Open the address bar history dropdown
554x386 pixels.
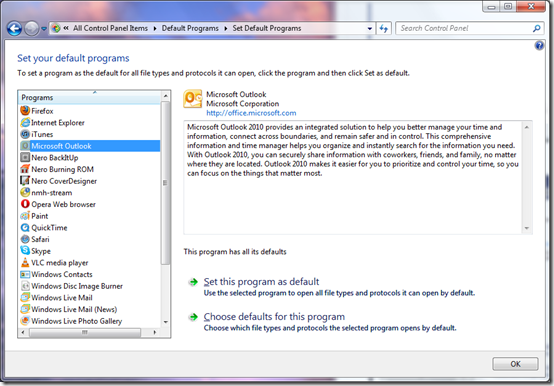point(370,28)
